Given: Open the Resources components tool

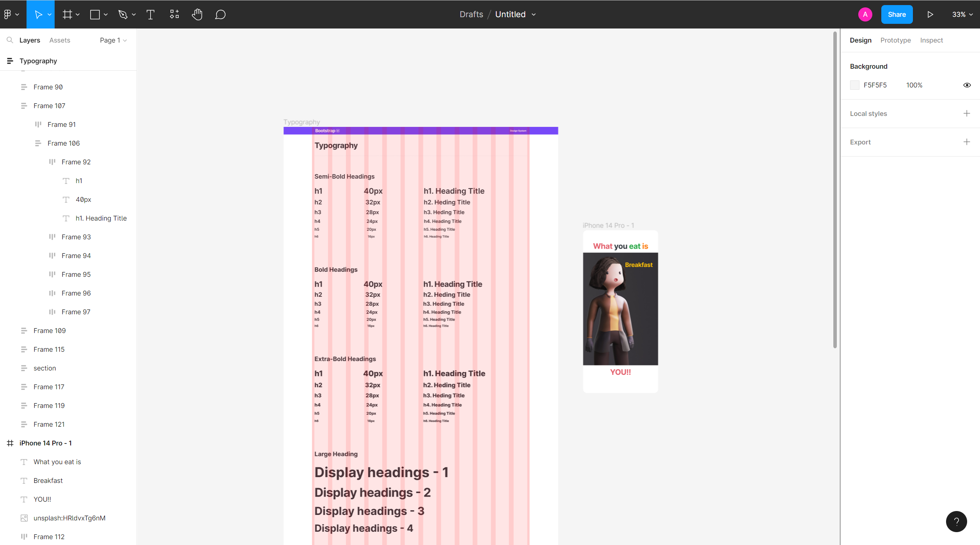Looking at the screenshot, I should coord(174,14).
